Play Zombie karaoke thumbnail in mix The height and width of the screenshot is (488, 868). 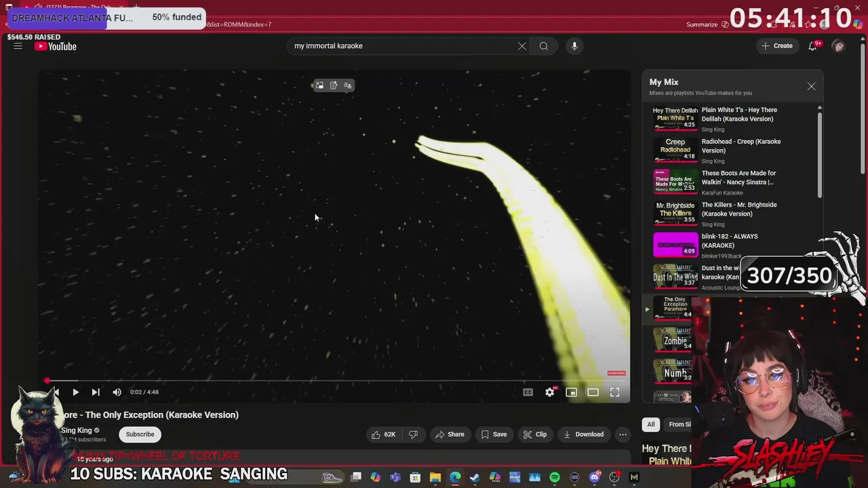click(x=673, y=340)
